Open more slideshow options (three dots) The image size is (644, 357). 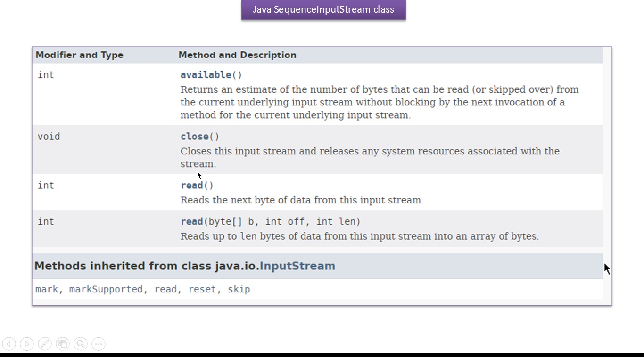[x=99, y=344]
